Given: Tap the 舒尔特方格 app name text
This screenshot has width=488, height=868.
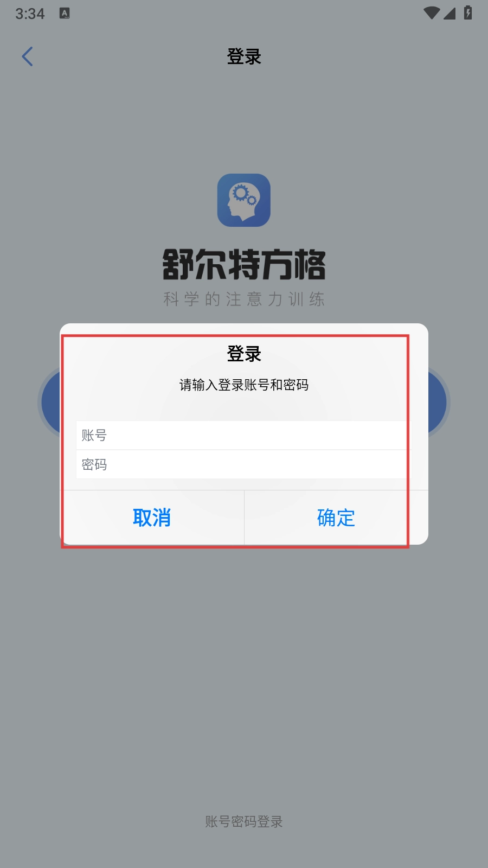Looking at the screenshot, I should pos(244,265).
